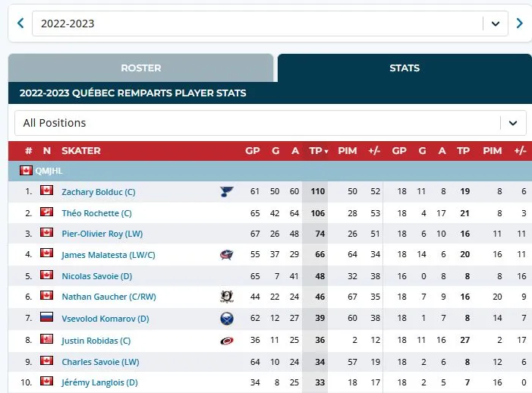The width and height of the screenshot is (532, 393).
Task: Switch to the Roster tab
Action: pyautogui.click(x=140, y=68)
